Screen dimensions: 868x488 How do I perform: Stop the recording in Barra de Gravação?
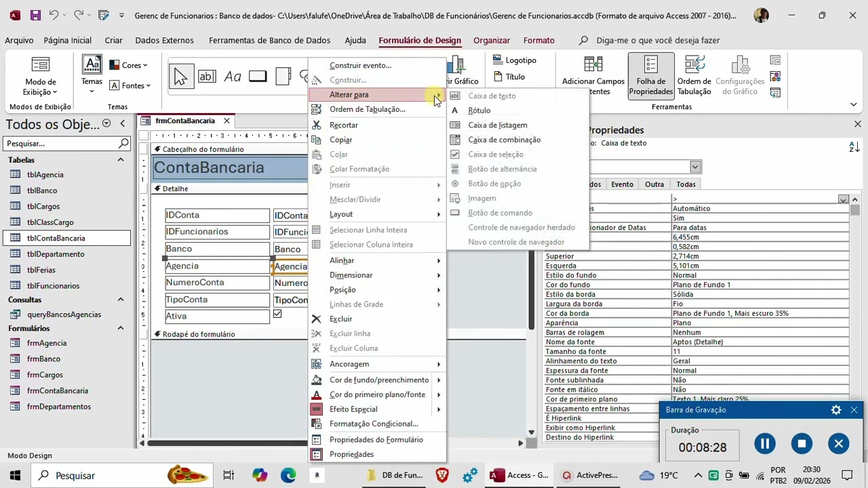pos(802,443)
